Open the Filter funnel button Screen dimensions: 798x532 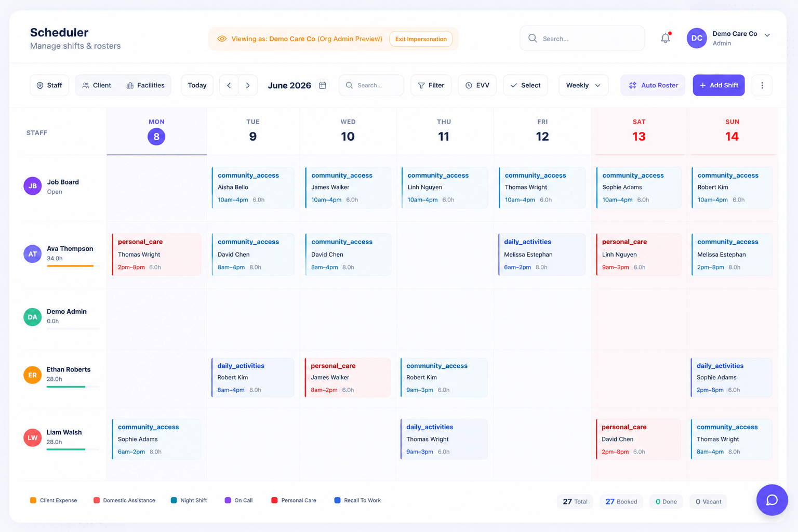click(431, 85)
